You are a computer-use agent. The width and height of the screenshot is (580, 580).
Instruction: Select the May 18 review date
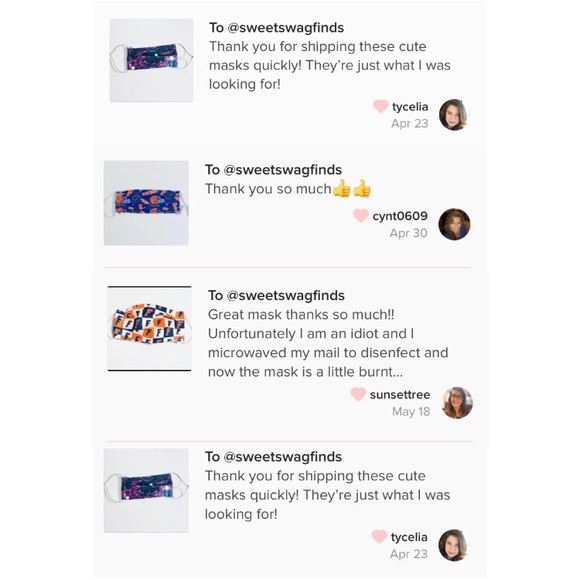(x=411, y=412)
